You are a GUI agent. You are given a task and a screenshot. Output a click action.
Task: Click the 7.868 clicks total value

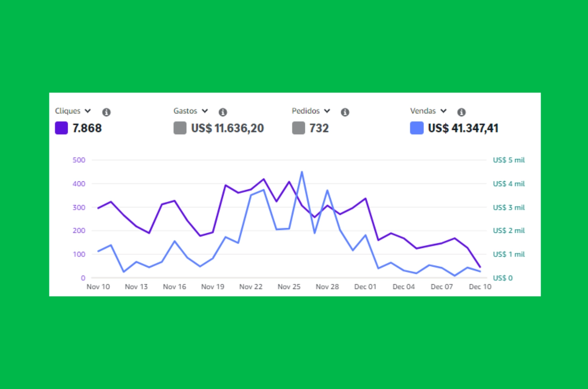point(87,128)
